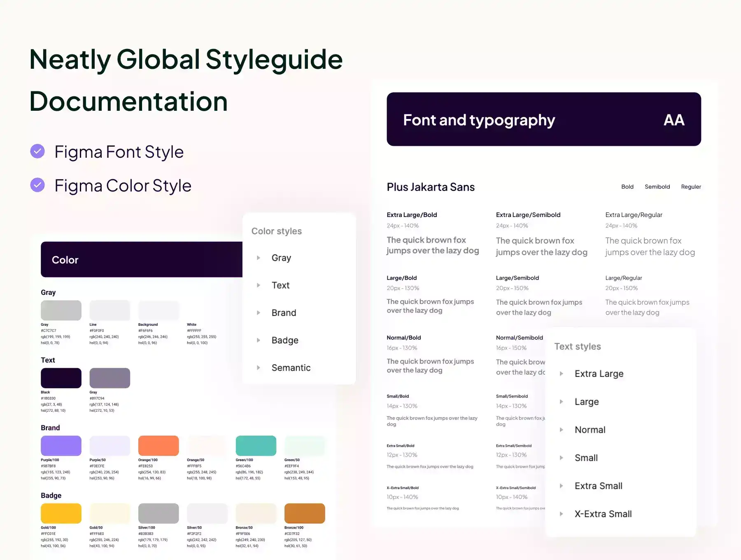
Task: Click the Black text color swatch
Action: [x=61, y=378]
